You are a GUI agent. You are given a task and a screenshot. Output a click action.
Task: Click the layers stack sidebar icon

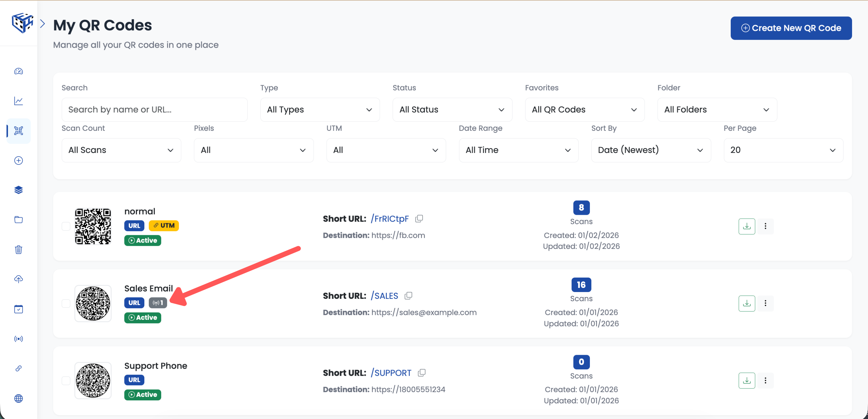[19, 190]
